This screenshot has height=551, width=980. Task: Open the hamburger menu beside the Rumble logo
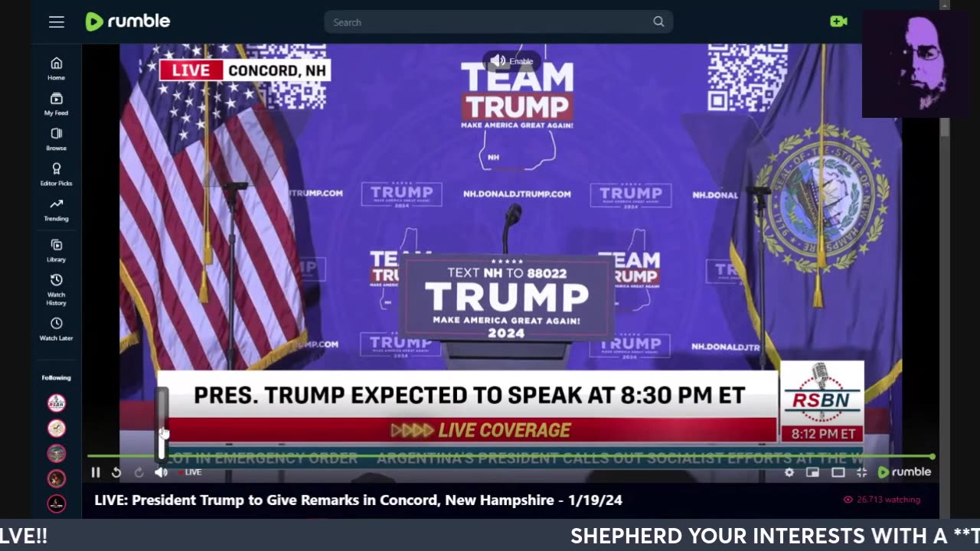coord(57,22)
